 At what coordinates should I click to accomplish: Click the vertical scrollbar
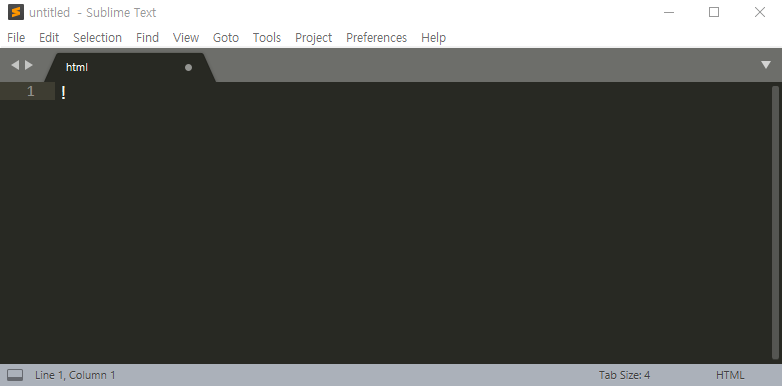click(x=775, y=222)
